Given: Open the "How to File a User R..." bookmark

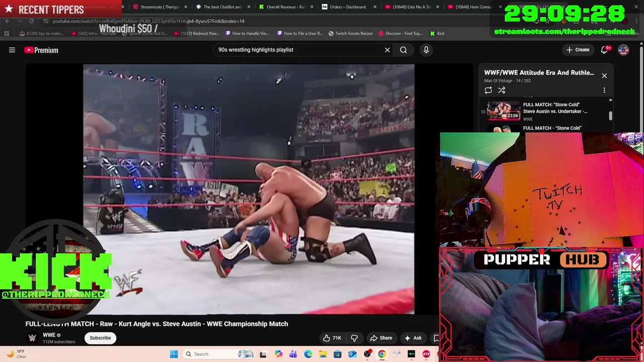Looking at the screenshot, I should [299, 34].
